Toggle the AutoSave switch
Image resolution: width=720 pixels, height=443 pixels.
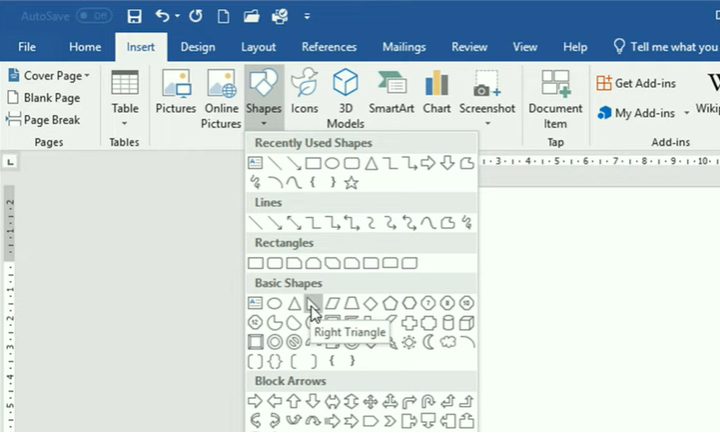[94, 16]
